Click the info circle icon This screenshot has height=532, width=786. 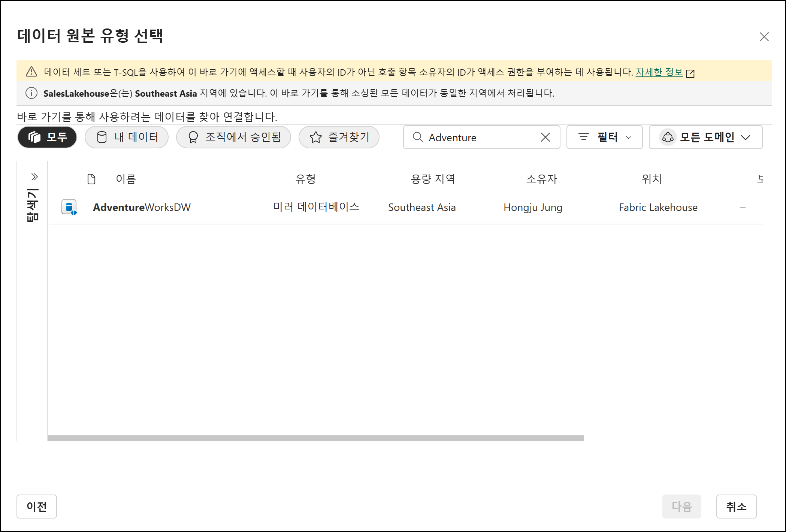point(31,93)
